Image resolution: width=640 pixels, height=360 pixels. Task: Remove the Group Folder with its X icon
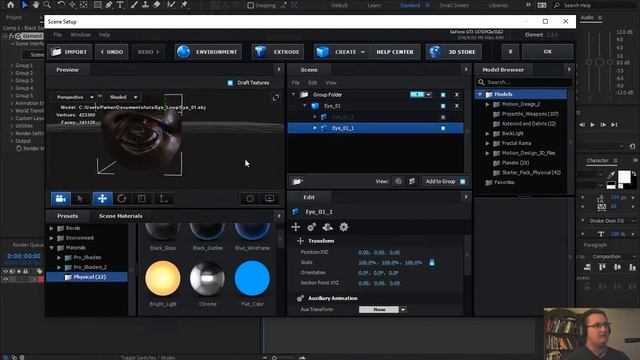click(x=457, y=95)
